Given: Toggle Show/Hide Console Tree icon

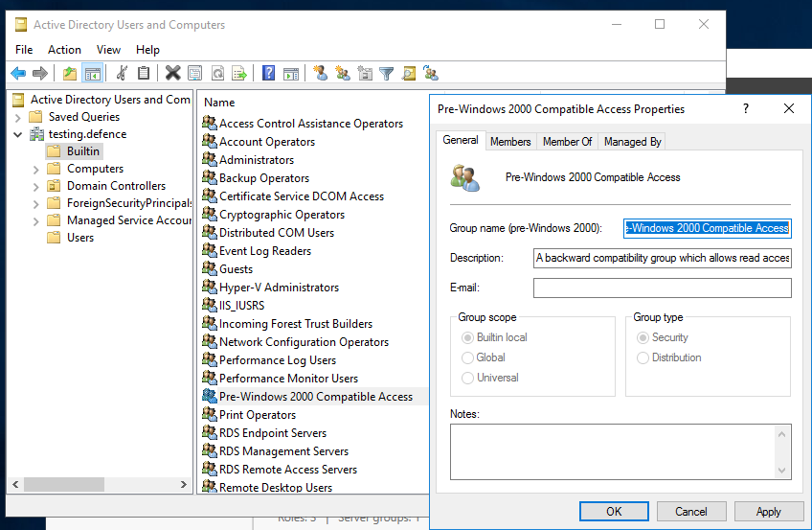Looking at the screenshot, I should click(93, 73).
